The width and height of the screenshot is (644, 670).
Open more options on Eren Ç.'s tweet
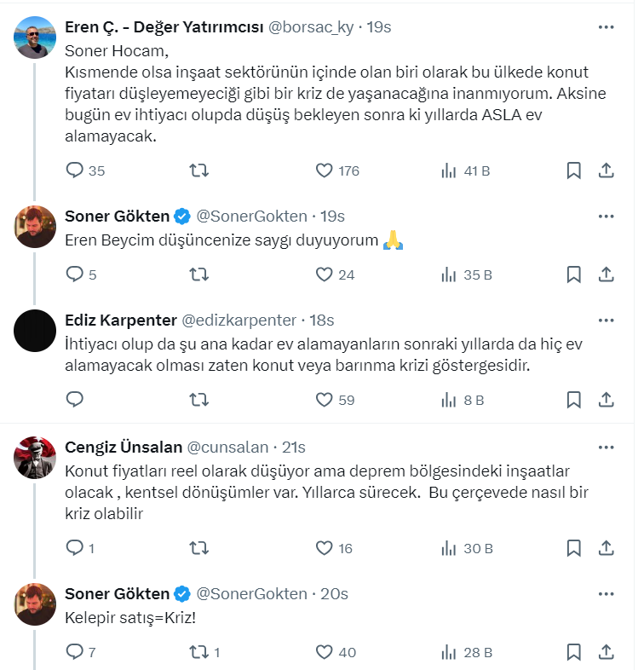pos(606,27)
